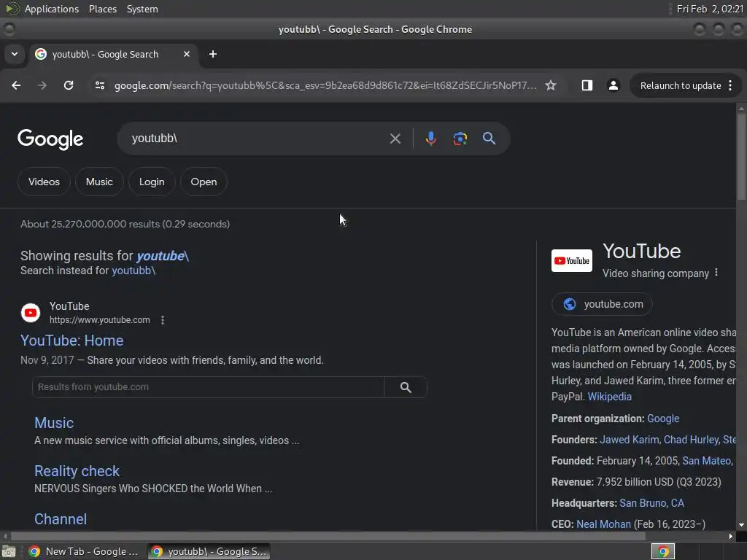747x560 pixels.
Task: Search instead for youtubb\ link
Action: pyautogui.click(x=133, y=271)
